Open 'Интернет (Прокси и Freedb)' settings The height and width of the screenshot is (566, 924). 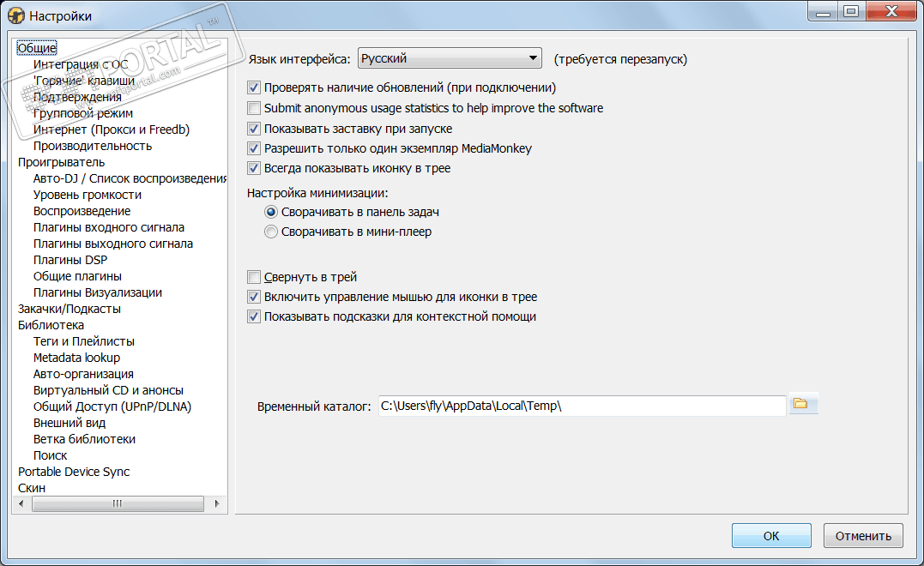point(112,129)
